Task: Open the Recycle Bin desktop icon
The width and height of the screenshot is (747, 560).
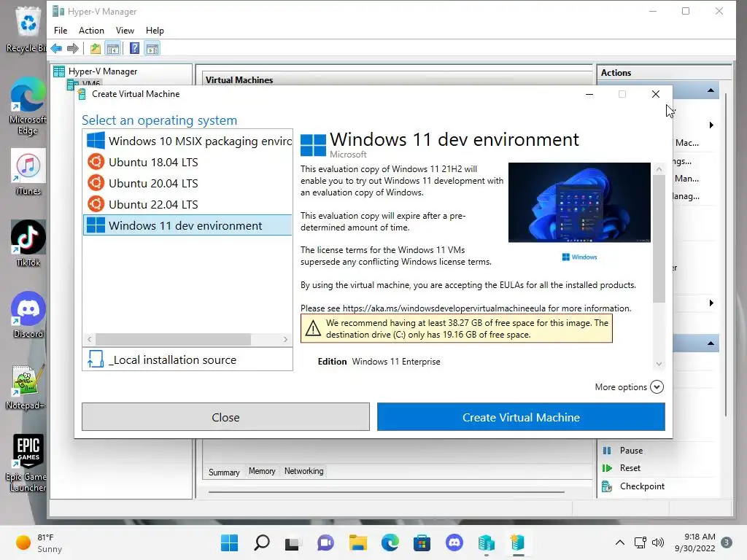Action: [28, 29]
